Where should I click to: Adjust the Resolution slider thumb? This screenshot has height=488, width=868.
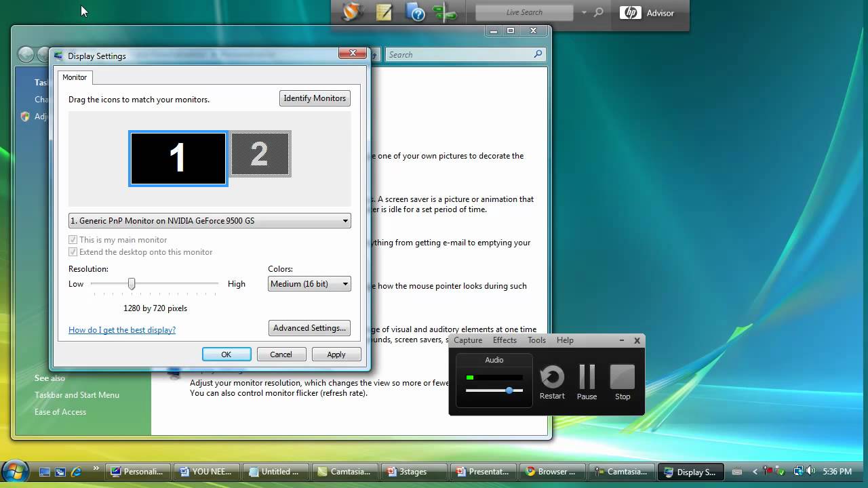[132, 283]
